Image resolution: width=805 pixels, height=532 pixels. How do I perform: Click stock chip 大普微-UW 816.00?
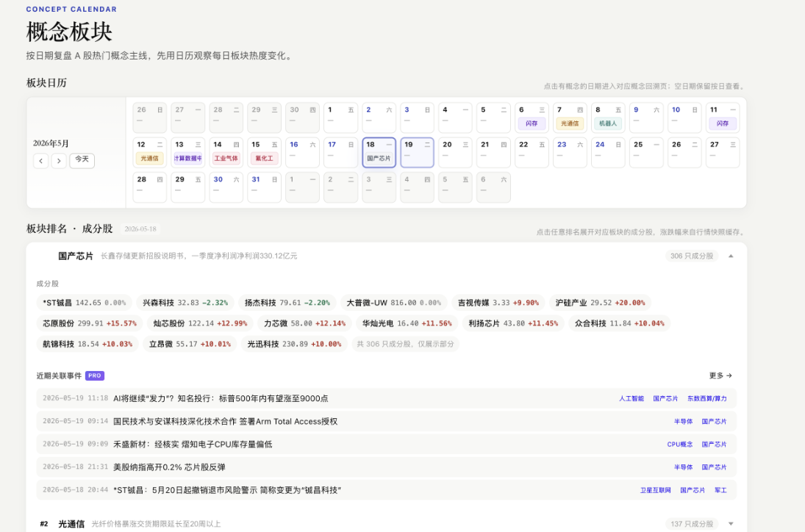[394, 303]
